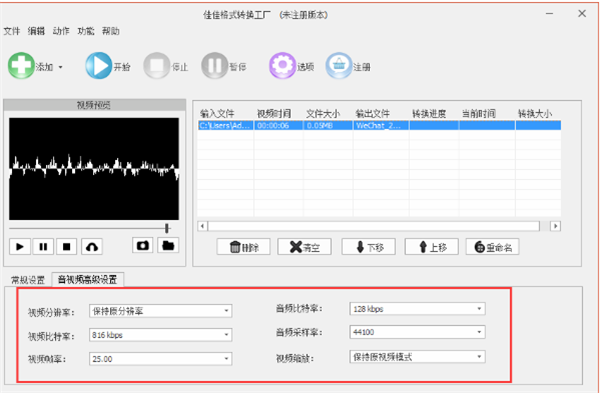This screenshot has height=393, width=600.
Task: Open the 文件 menu
Action: (11, 31)
